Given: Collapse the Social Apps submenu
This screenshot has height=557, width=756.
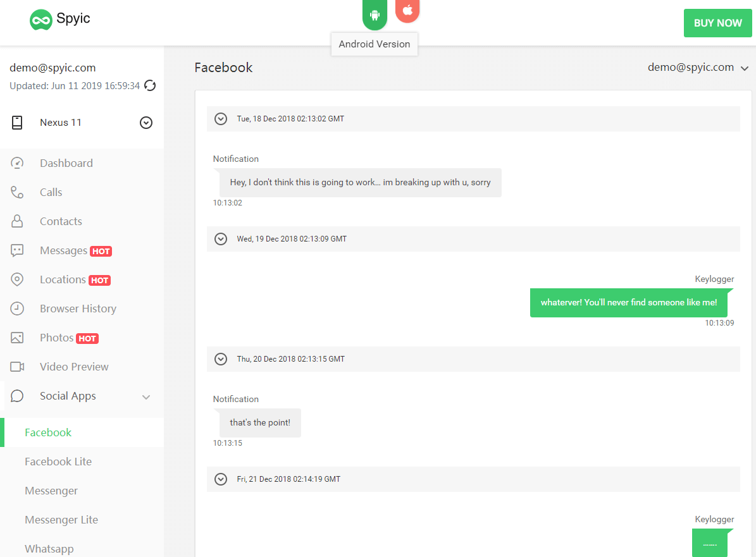Looking at the screenshot, I should tap(146, 396).
